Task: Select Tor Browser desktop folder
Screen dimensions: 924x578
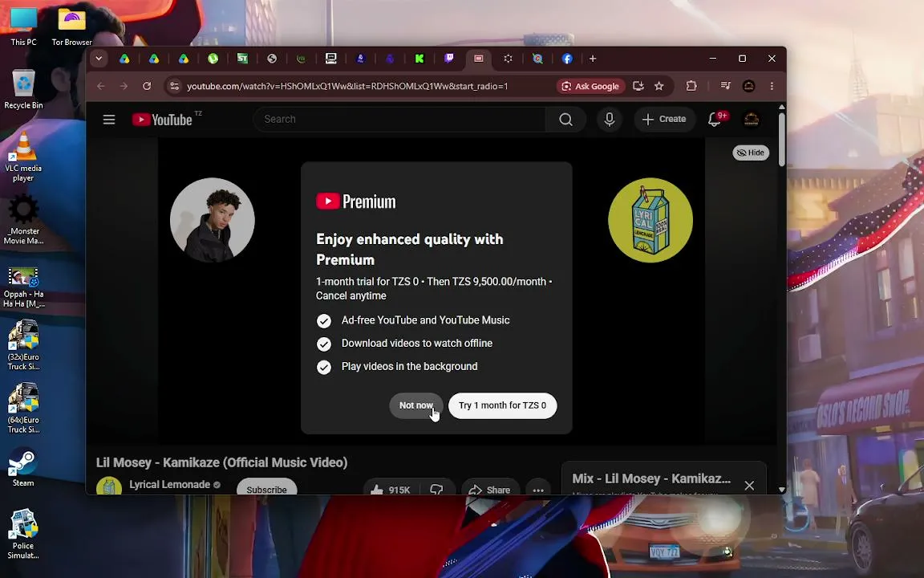Action: click(x=71, y=26)
